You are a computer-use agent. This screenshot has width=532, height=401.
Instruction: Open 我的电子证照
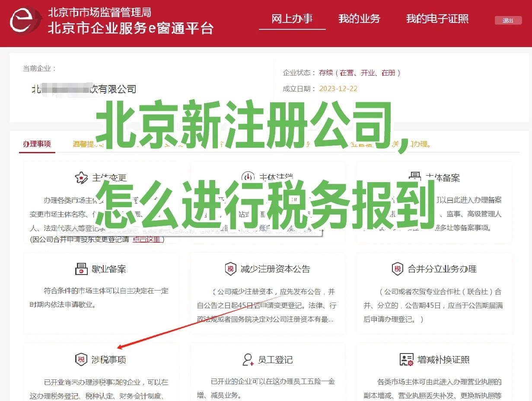point(437,19)
